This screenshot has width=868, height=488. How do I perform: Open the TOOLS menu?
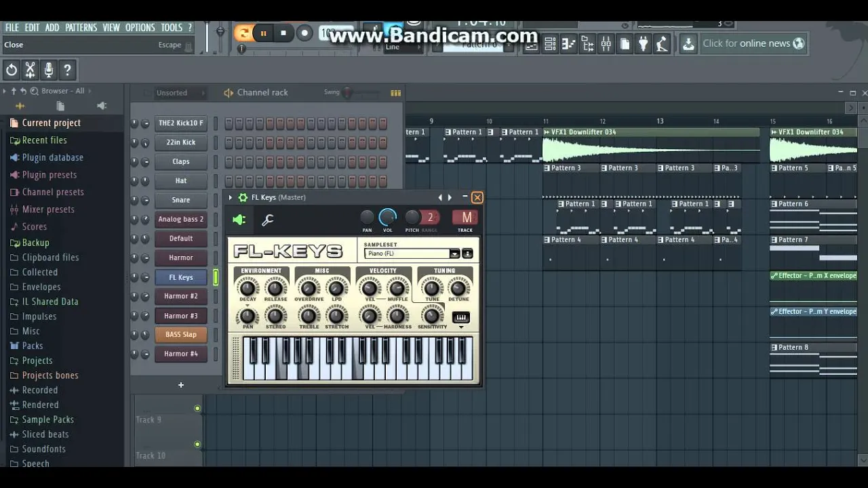coord(172,28)
